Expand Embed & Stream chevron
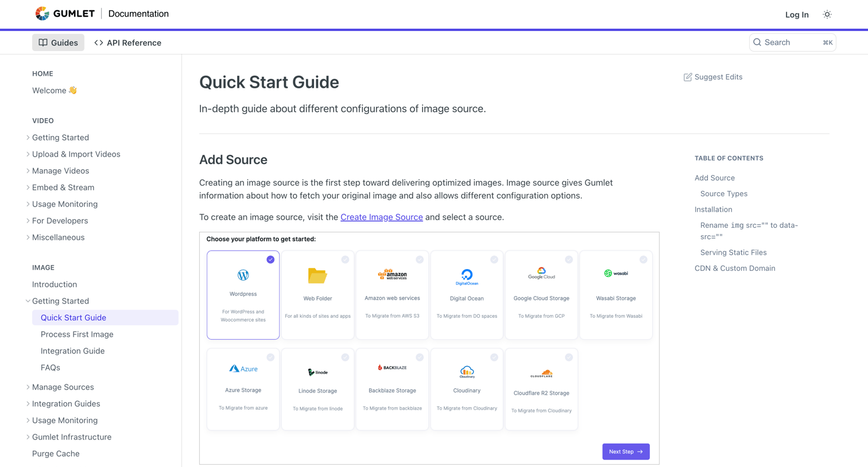868x467 pixels. click(28, 188)
